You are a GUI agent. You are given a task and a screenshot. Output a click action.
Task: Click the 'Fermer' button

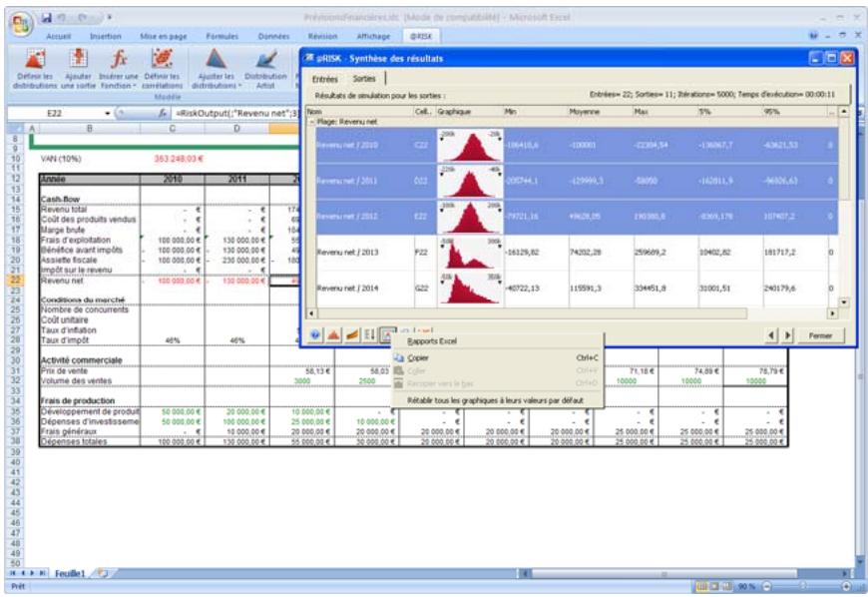click(x=820, y=335)
